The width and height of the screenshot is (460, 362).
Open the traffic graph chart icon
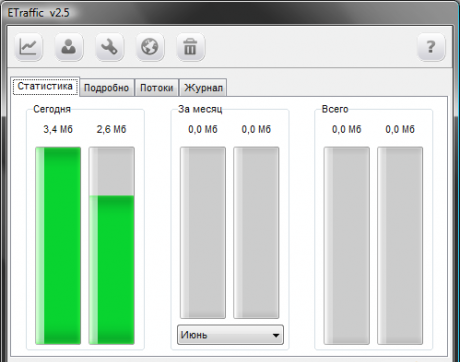tap(28, 47)
